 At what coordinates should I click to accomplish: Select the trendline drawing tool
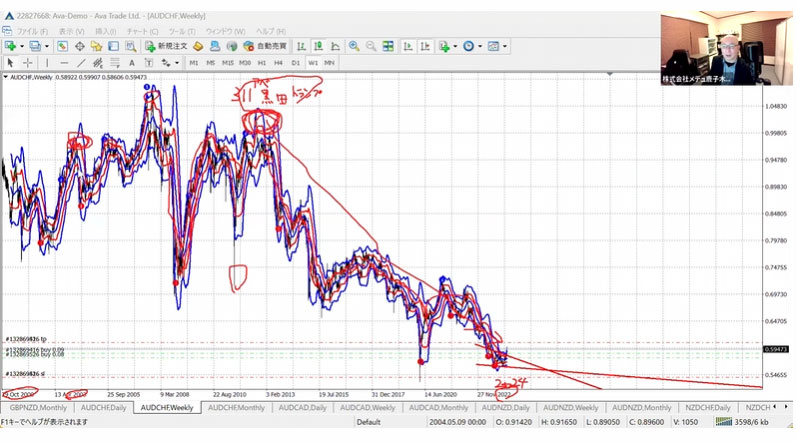click(x=82, y=62)
